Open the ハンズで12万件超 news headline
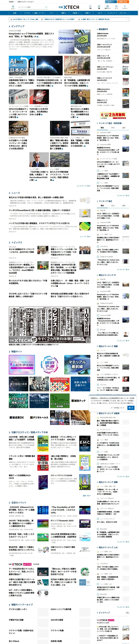The image size is (139, 644). [39, 223]
